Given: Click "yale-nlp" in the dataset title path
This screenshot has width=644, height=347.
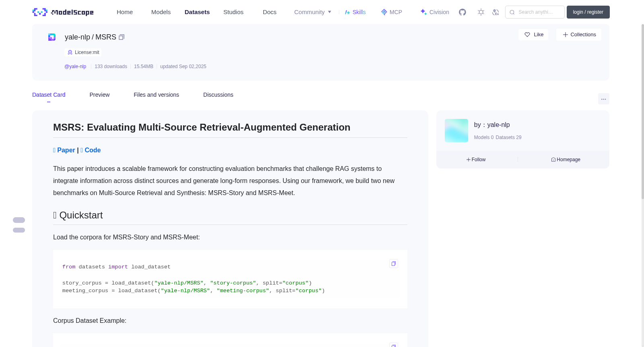Looking at the screenshot, I should point(77,37).
